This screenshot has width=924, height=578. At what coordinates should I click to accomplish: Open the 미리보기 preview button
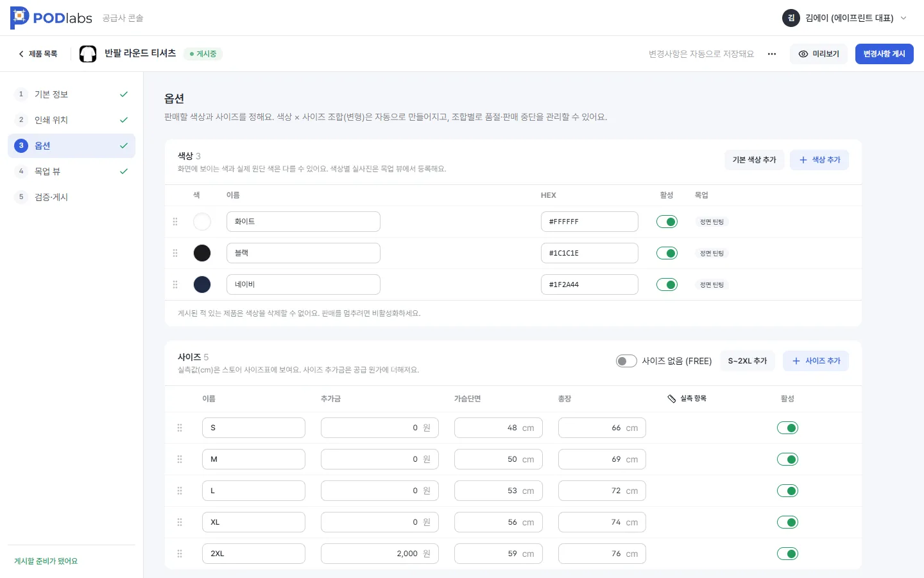pyautogui.click(x=819, y=54)
